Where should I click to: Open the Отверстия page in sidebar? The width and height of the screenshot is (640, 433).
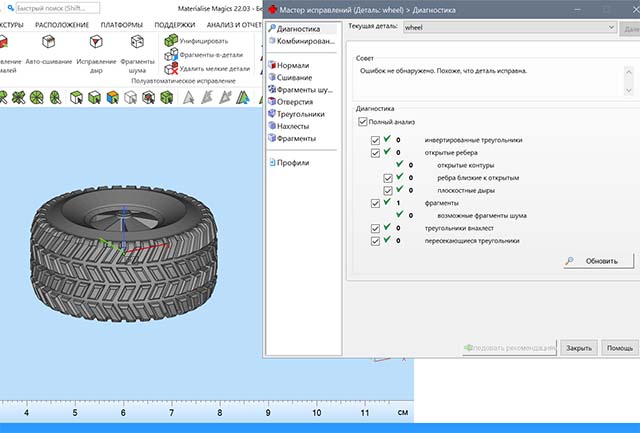click(295, 102)
